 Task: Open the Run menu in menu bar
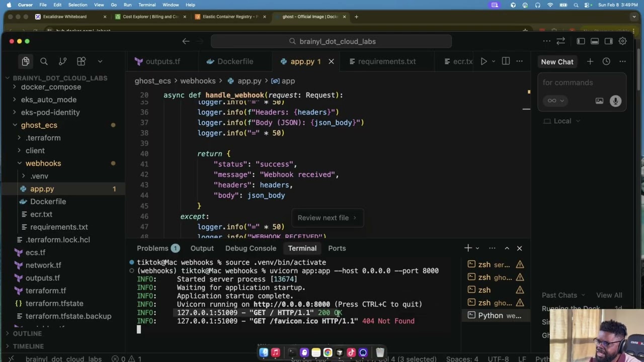coord(127,5)
